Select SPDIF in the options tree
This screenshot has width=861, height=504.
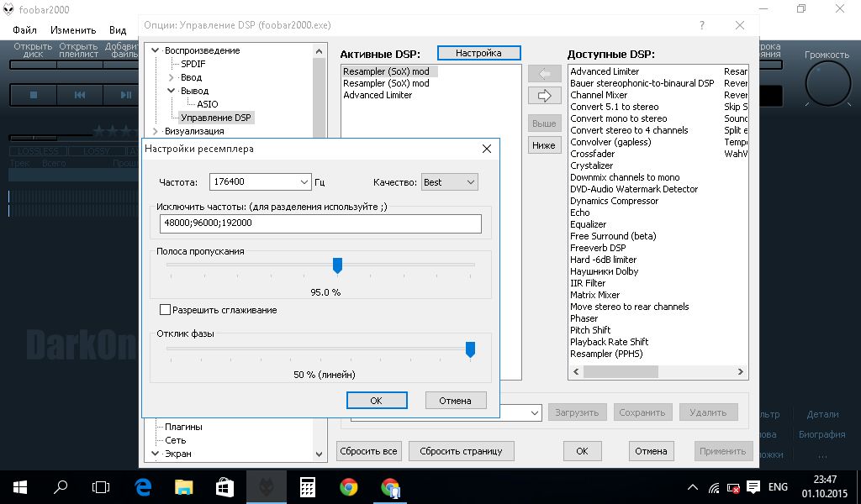pos(193,64)
